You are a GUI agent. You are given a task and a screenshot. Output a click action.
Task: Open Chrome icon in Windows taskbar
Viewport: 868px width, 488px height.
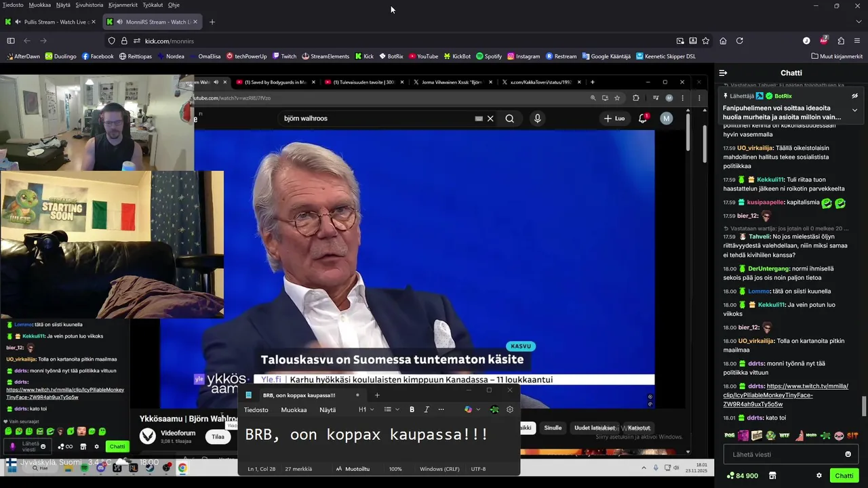point(182,468)
